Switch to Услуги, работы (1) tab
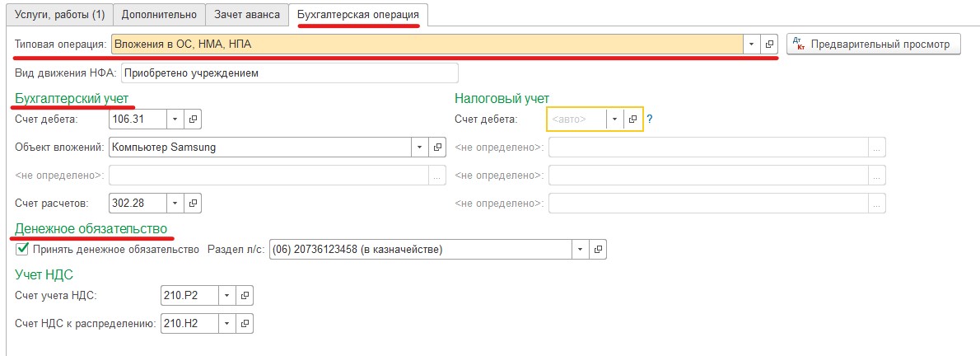The image size is (980, 356). [60, 14]
